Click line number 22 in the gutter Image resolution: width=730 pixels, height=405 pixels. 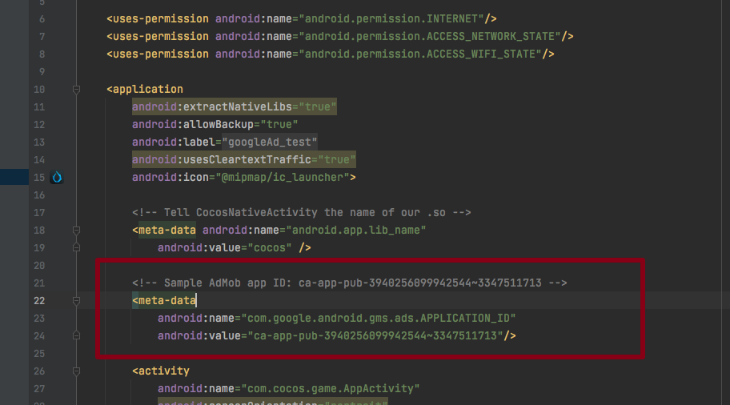(39, 301)
